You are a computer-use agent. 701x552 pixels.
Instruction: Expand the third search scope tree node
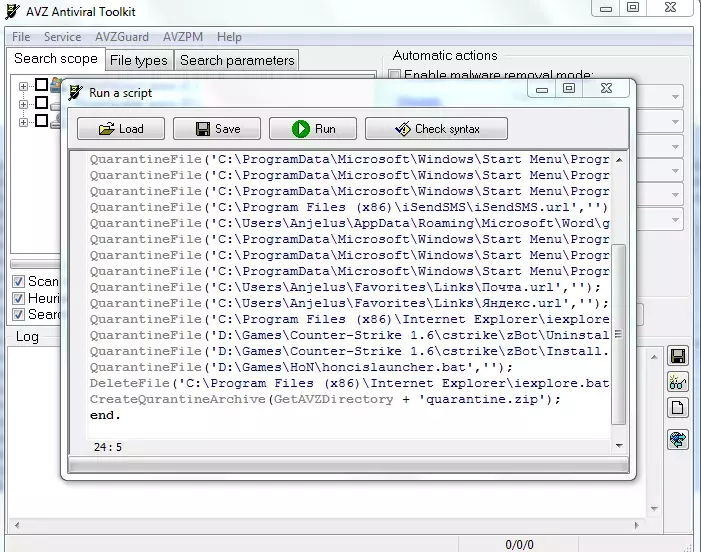(23, 122)
